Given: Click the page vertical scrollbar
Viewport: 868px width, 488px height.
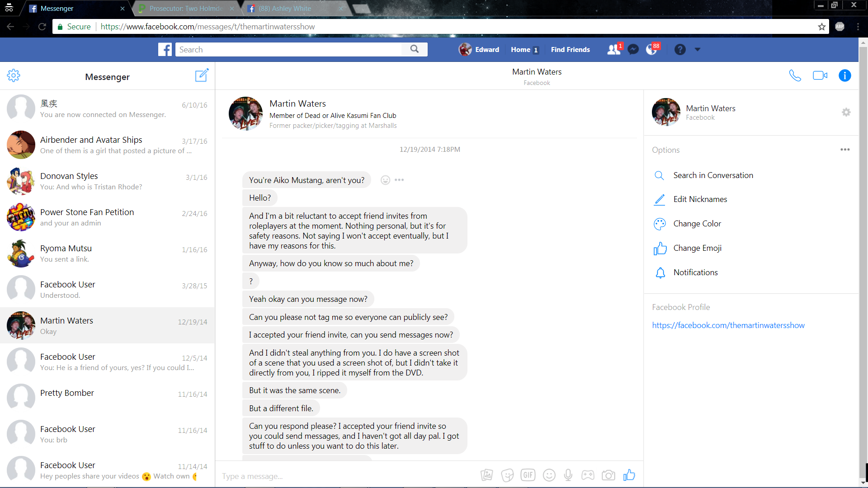Looking at the screenshot, I should (863, 262).
